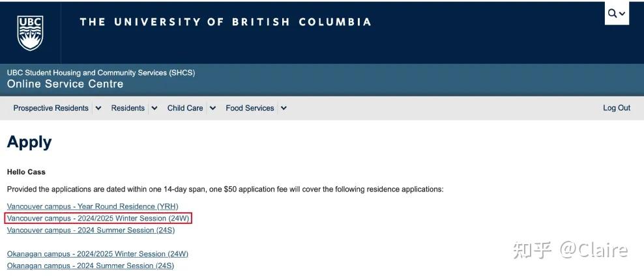Screen dimensions: 644x276
Task: Click the Online Service Centre heading
Action: click(x=65, y=84)
